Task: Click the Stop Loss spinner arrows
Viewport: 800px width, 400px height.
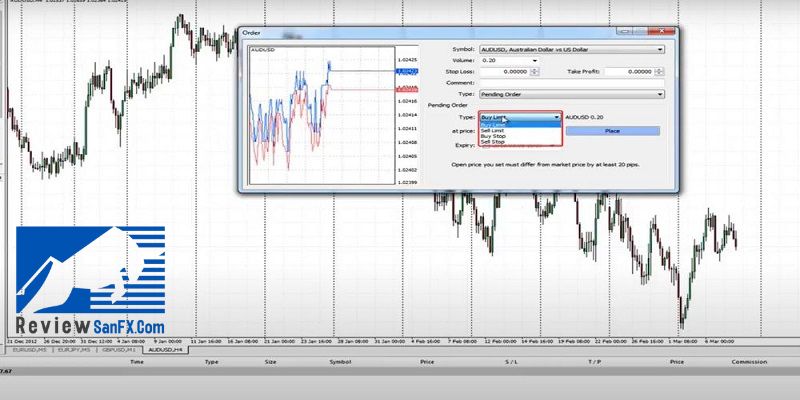Action: click(x=533, y=71)
